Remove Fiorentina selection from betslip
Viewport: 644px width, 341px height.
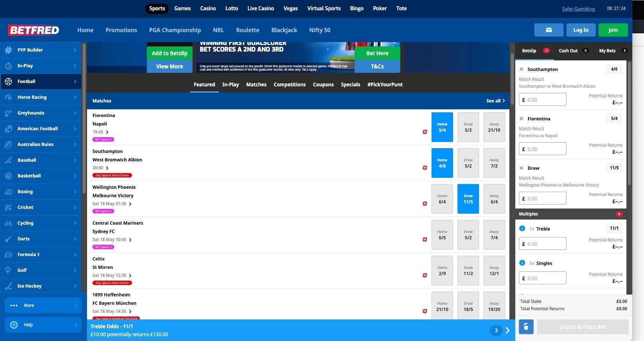(521, 119)
